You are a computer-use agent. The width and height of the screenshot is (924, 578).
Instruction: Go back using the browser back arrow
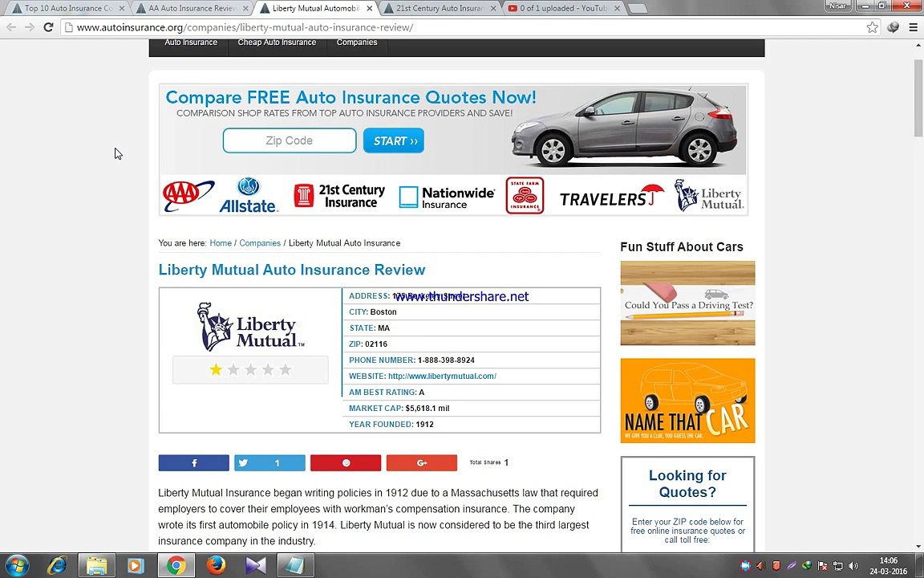tap(12, 27)
